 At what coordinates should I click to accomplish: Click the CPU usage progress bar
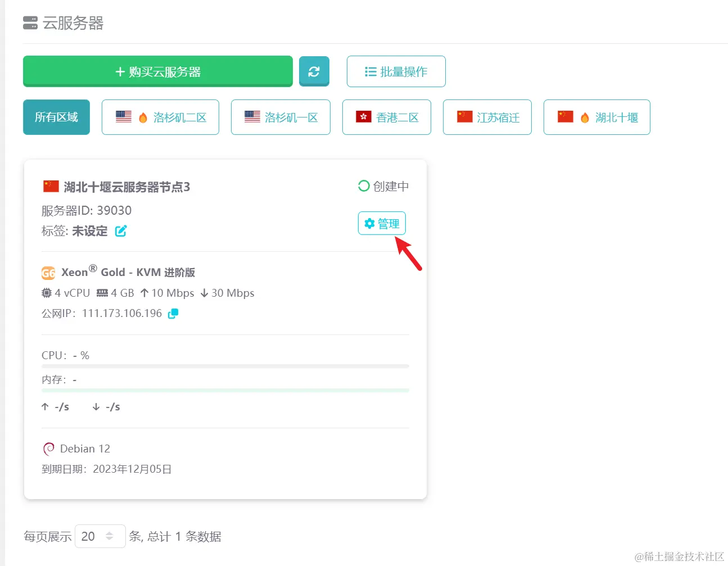(x=225, y=366)
